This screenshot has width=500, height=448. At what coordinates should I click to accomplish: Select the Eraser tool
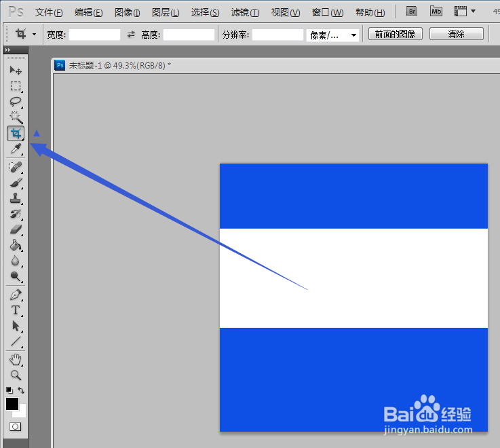(16, 229)
